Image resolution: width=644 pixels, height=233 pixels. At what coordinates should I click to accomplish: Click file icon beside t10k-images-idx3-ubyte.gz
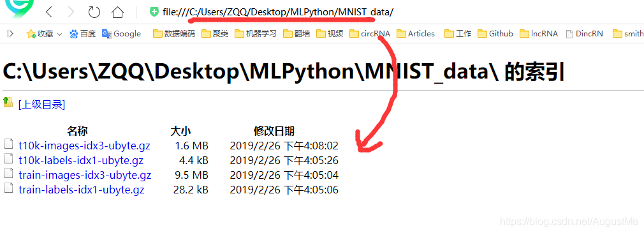pos(9,144)
